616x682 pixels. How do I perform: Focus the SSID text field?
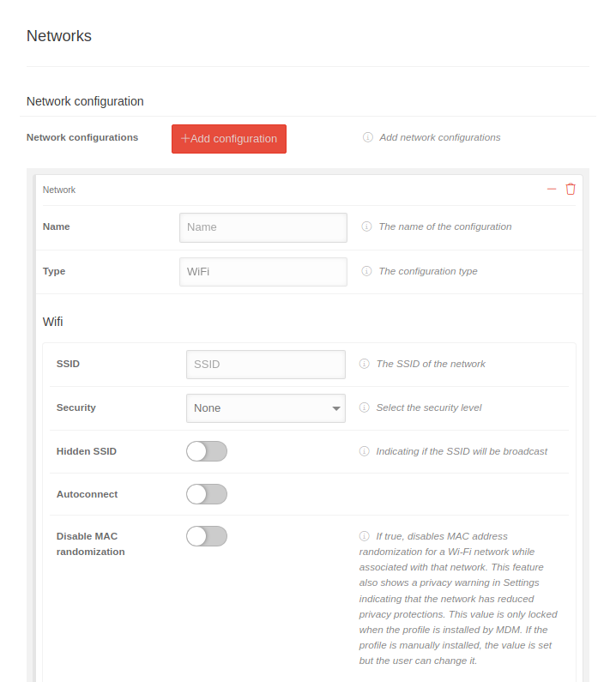265,365
